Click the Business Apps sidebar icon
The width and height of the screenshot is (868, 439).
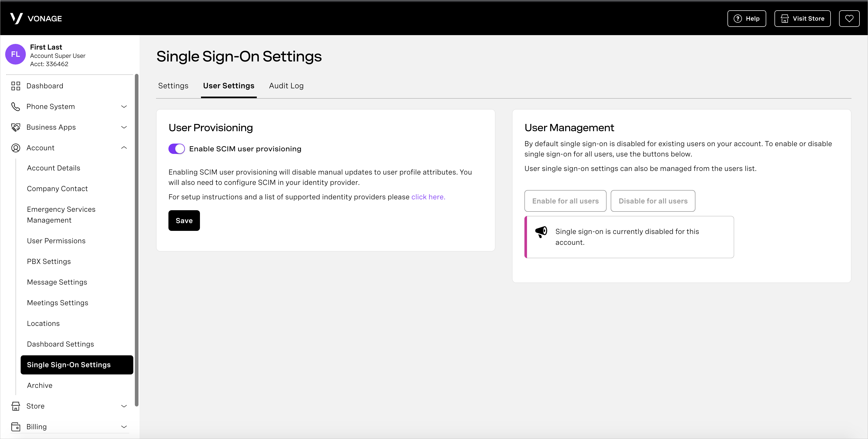click(x=16, y=127)
